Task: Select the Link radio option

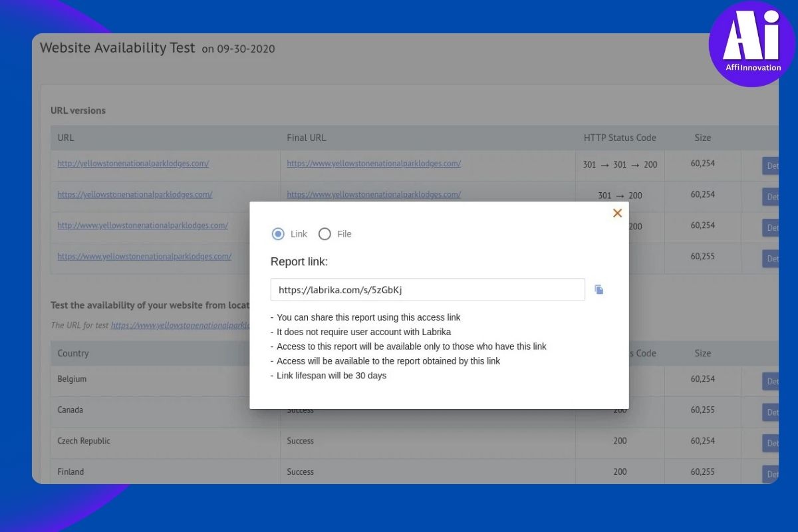Action: click(x=278, y=234)
